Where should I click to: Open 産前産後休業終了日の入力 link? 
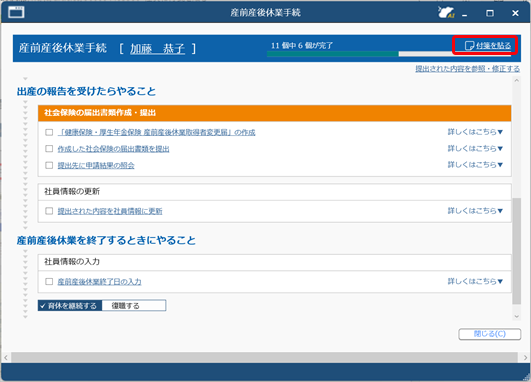pyautogui.click(x=99, y=282)
